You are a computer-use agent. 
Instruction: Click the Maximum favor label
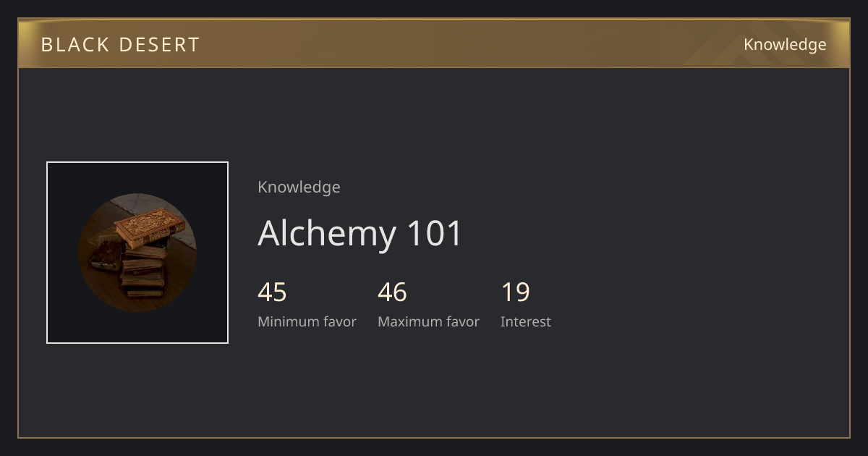click(428, 322)
